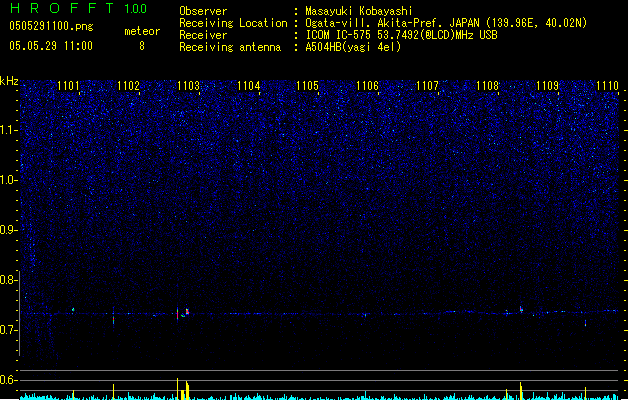Click the timestamp 05.05.29 11:00

pyautogui.click(x=51, y=46)
